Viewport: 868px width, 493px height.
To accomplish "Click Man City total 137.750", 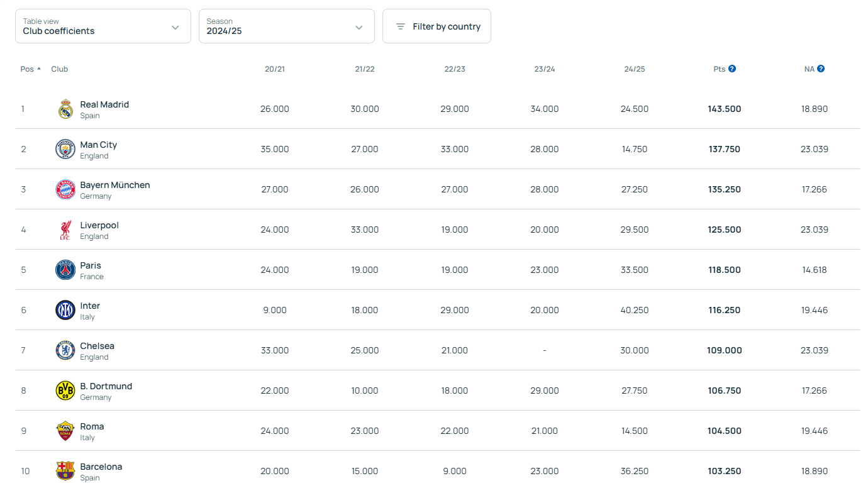I will click(725, 149).
